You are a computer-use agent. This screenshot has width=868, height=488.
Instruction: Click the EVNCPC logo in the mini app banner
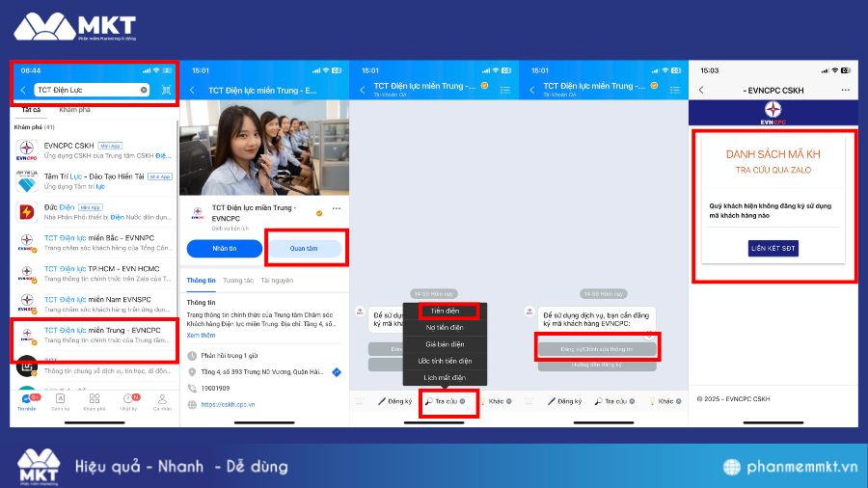(773, 113)
